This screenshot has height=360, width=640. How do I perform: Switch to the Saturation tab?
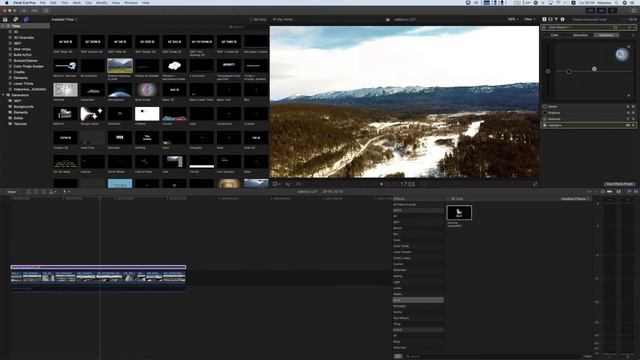(x=580, y=35)
